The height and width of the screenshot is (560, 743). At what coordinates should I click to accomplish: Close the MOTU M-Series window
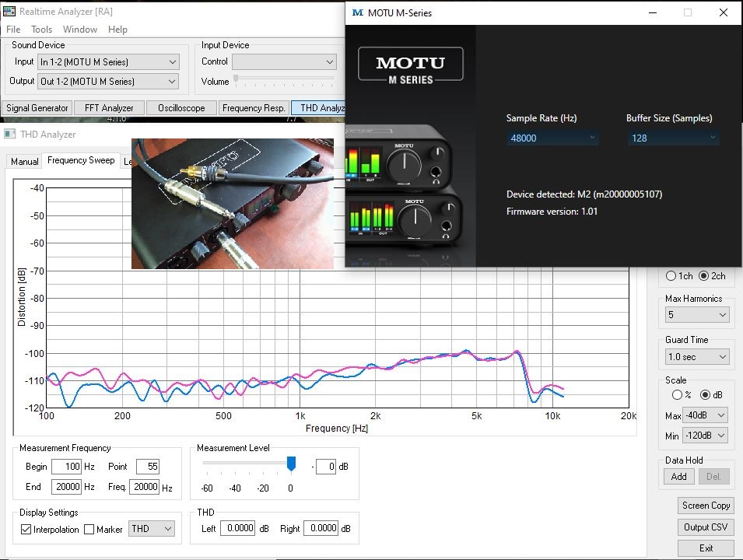coord(723,12)
